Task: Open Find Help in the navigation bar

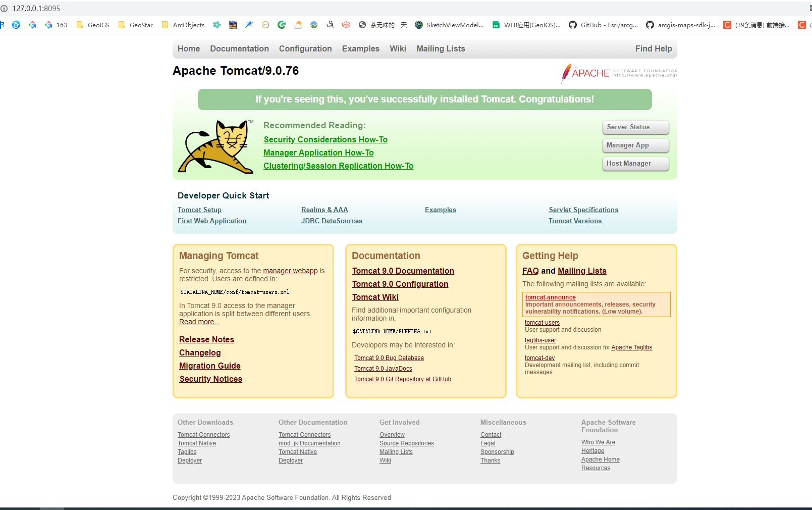Action: click(654, 48)
